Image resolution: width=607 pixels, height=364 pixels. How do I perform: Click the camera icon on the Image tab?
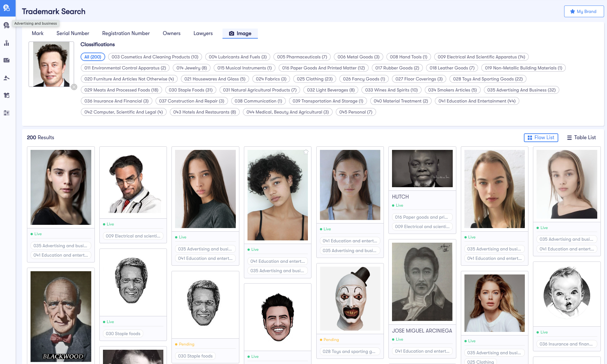tap(232, 33)
